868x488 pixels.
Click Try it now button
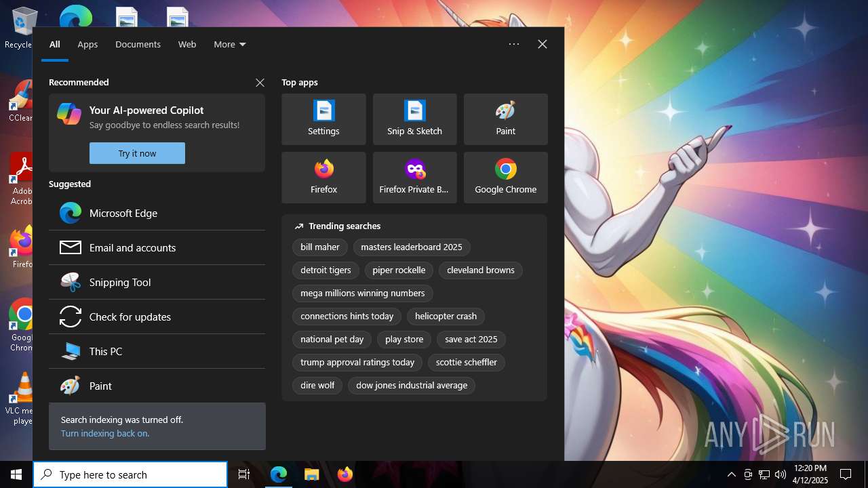click(137, 153)
